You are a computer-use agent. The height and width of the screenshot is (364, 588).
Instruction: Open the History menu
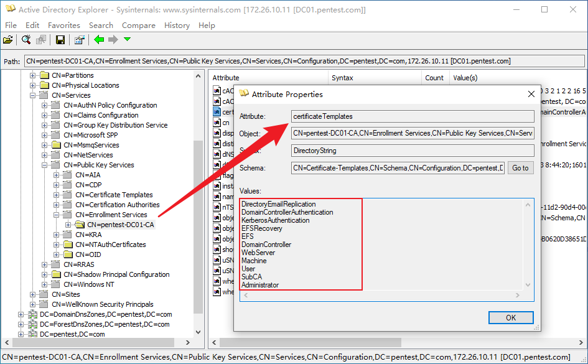177,25
